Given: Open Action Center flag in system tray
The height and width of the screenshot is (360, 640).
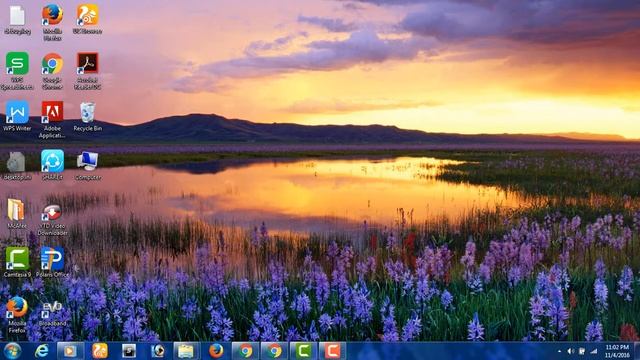Looking at the screenshot, I should point(582,351).
